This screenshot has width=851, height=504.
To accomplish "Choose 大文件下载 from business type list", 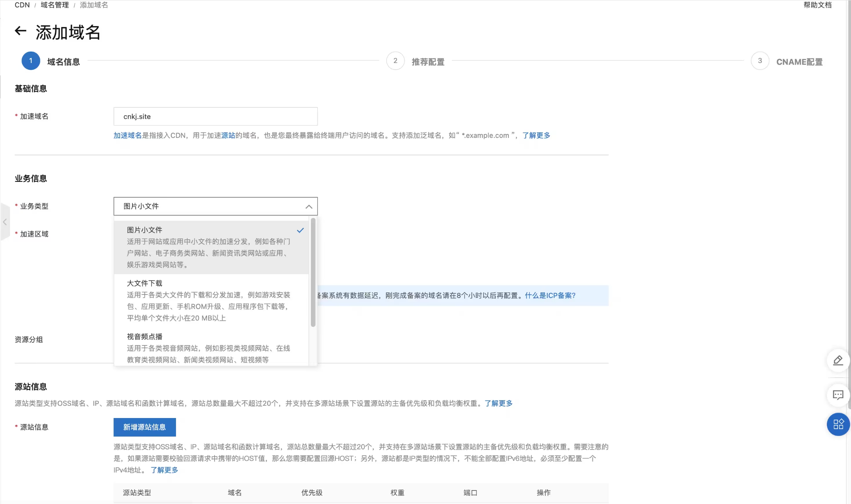I will 210,300.
